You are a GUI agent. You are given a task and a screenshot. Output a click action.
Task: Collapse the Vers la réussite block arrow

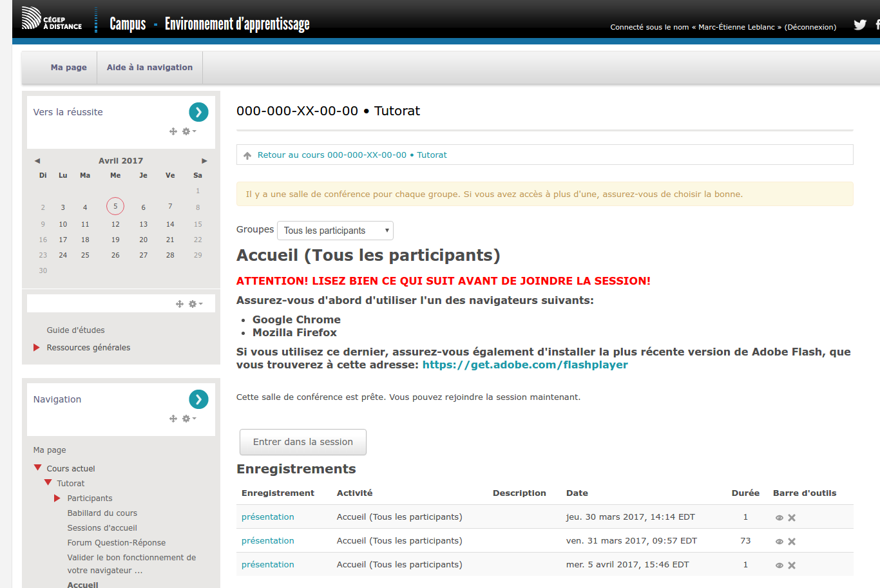198,112
